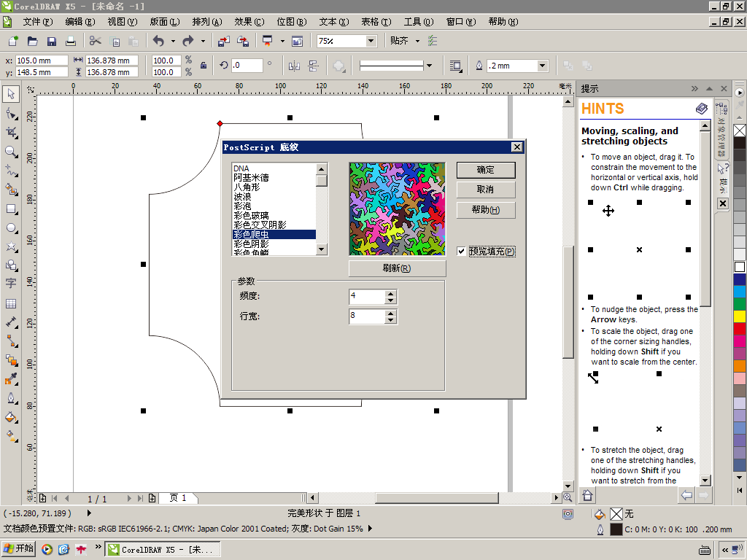Screen dimensions: 747x560
Task: Select the Eyedropper tool
Action: click(12, 379)
